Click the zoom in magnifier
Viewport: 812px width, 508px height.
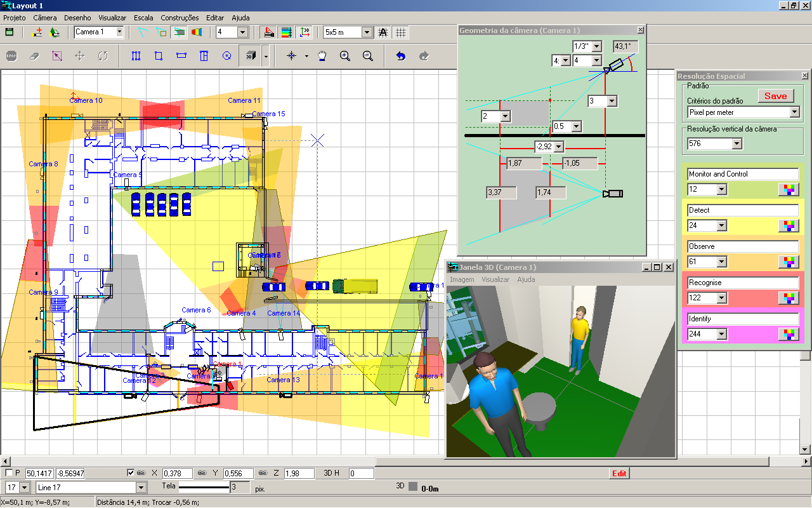tap(345, 56)
